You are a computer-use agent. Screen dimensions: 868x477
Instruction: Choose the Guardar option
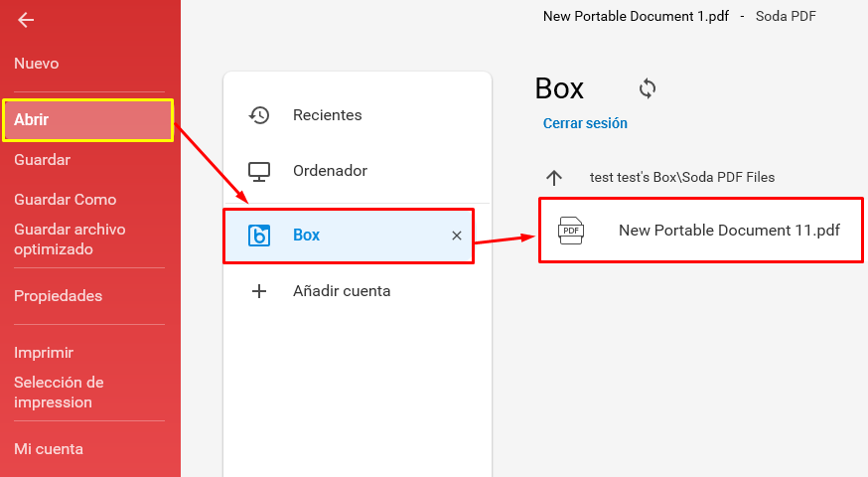pos(42,160)
